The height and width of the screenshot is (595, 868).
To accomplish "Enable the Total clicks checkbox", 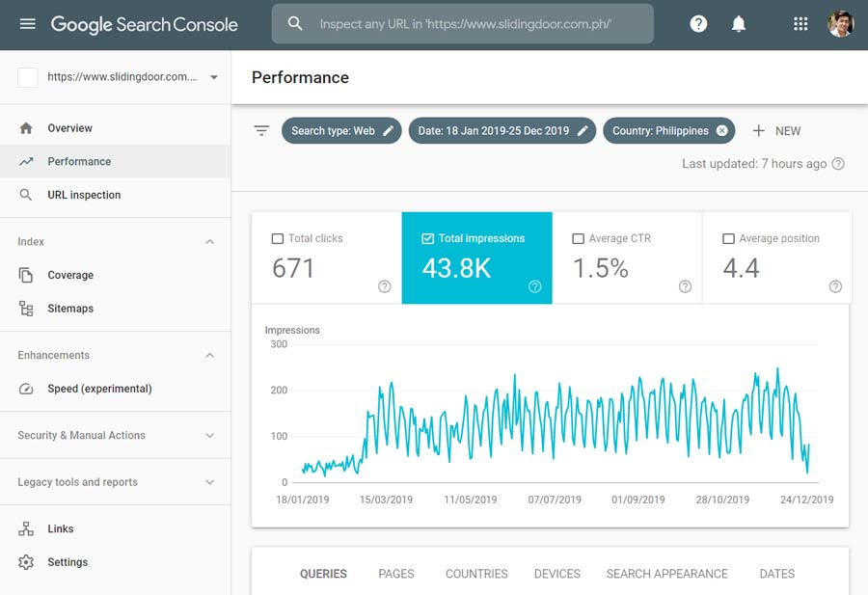I will (278, 238).
